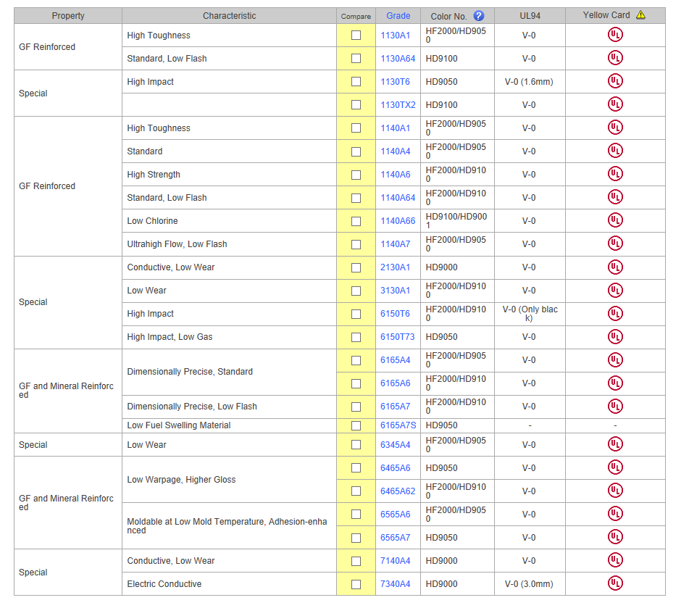Open UL yellow card for grade 1140A7
The width and height of the screenshot is (689, 616).
(615, 244)
